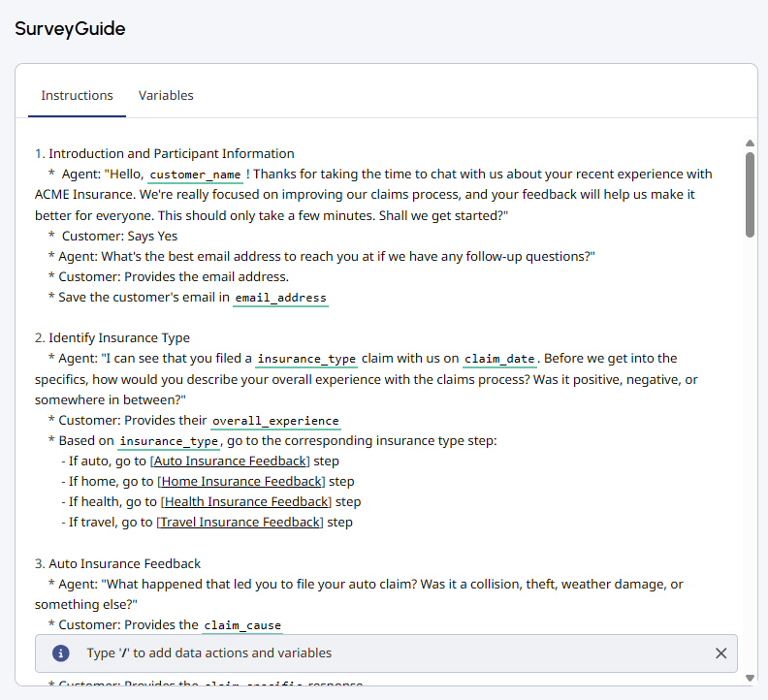The image size is (768, 700).
Task: Select the claim_cause variable chip
Action: (x=242, y=625)
